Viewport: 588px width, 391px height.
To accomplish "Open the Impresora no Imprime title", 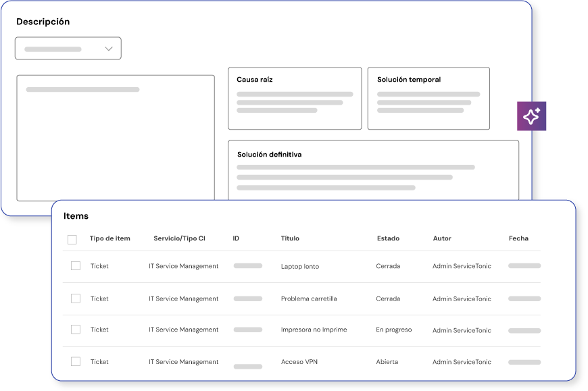I will (314, 330).
